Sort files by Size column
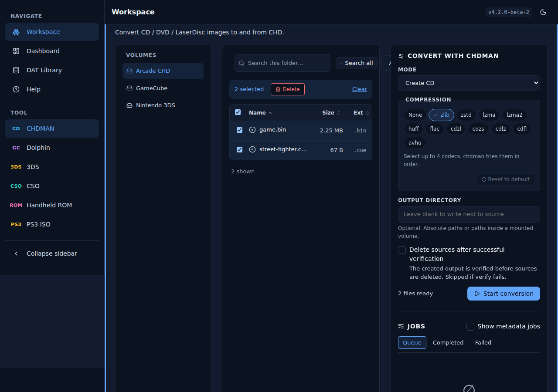Viewport: 558px width, 392px height. [331, 113]
